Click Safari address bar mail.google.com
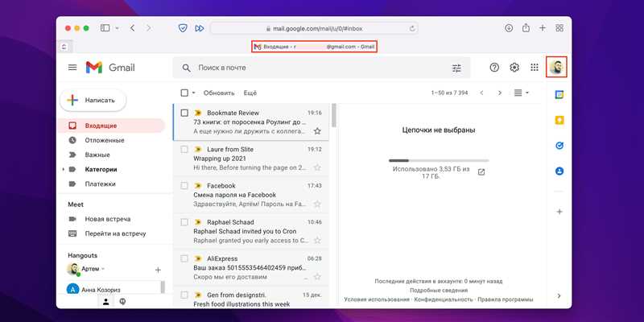 314,28
